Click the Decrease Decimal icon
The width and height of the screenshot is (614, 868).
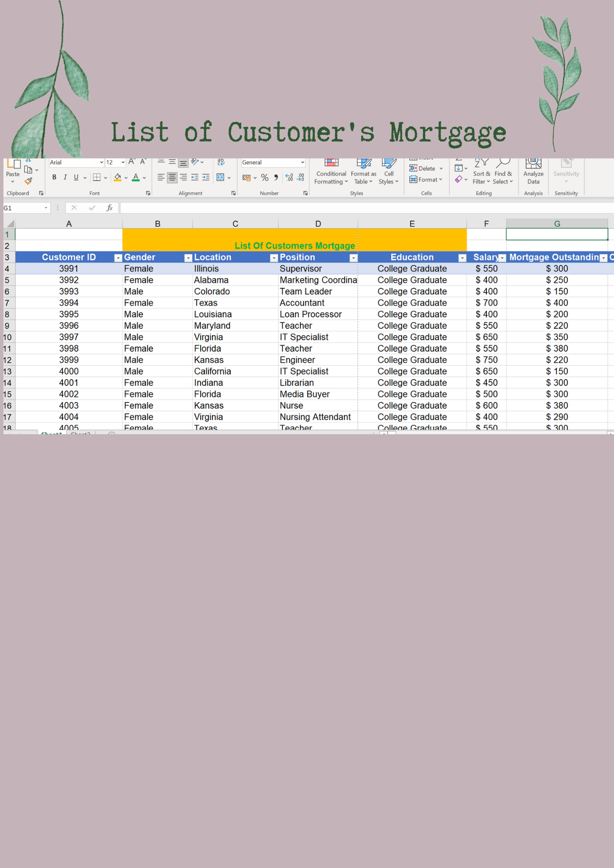pyautogui.click(x=300, y=178)
